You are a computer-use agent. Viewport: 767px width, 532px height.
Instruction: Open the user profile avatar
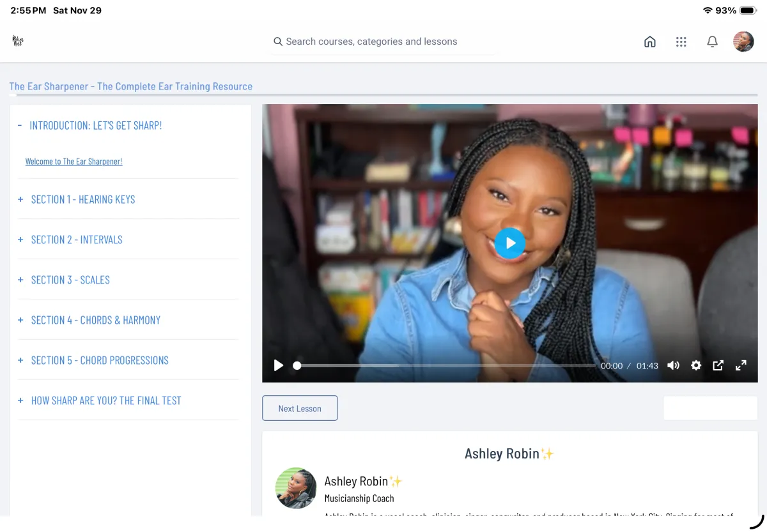(743, 42)
